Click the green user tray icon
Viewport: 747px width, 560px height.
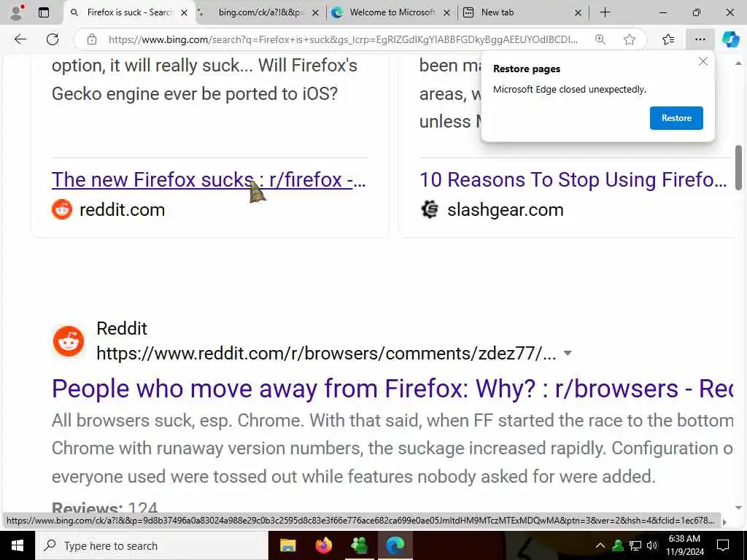pyautogui.click(x=618, y=545)
